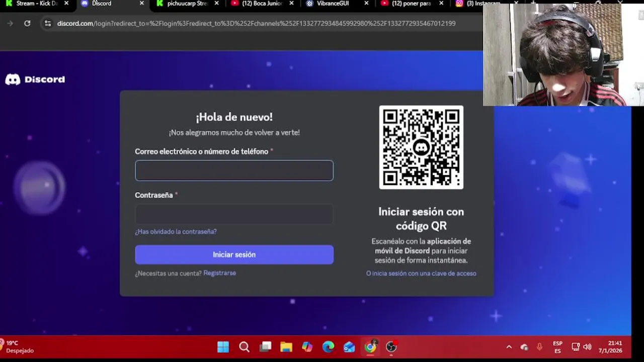Image resolution: width=644 pixels, height=362 pixels.
Task: Click the OneDrive cloud tray icon
Action: pyautogui.click(x=524, y=347)
